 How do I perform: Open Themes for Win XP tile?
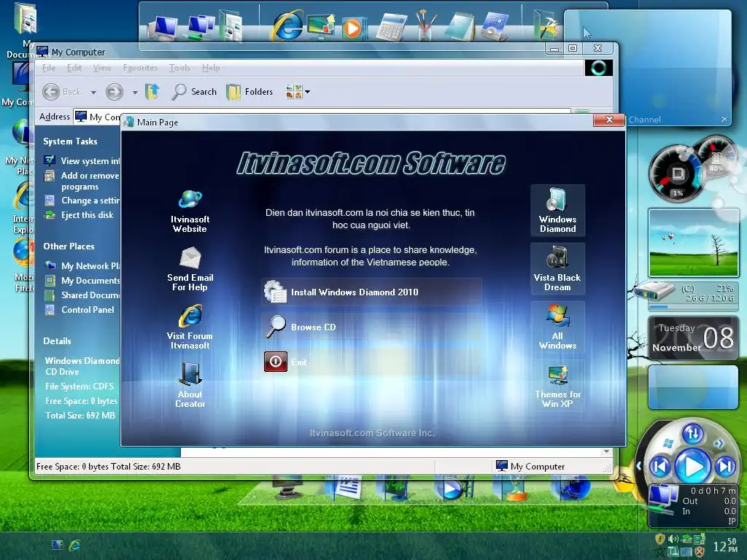(557, 386)
